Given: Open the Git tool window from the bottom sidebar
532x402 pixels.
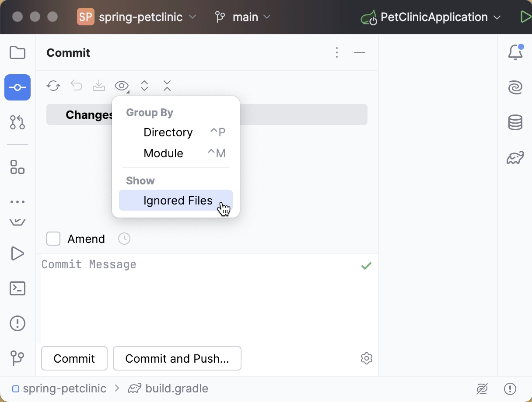Looking at the screenshot, I should click(17, 358).
